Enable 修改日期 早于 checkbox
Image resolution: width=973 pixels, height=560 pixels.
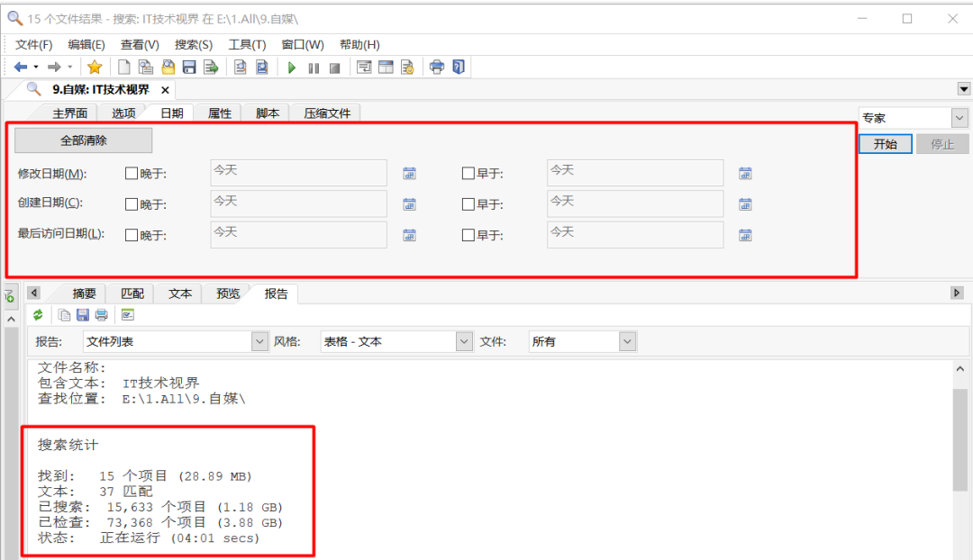pyautogui.click(x=468, y=174)
